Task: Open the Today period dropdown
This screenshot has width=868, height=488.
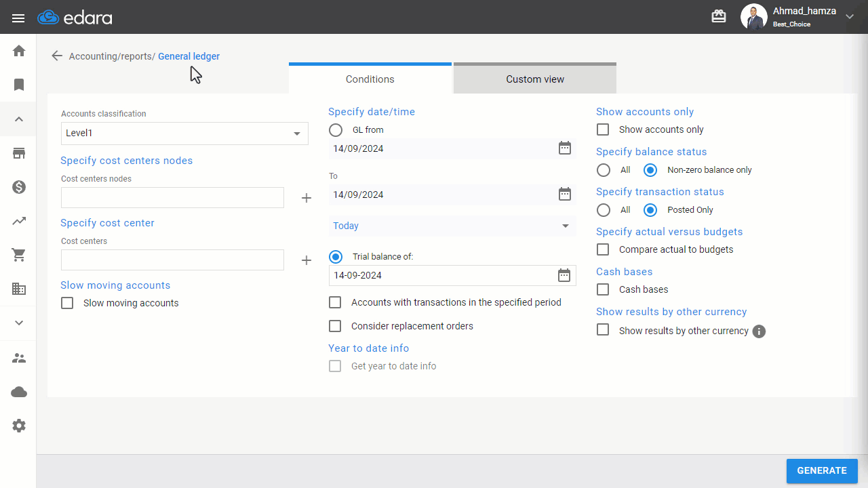Action: [452, 226]
